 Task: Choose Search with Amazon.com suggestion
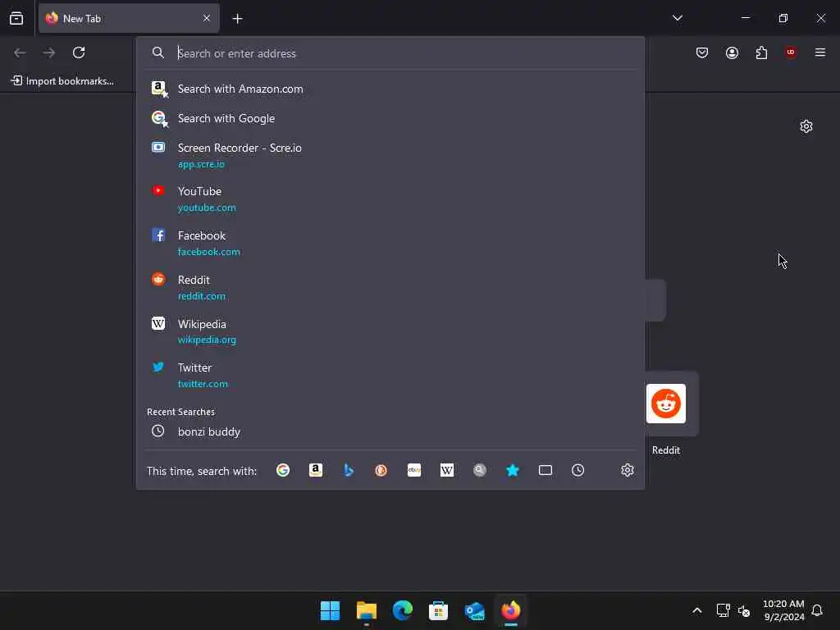390,89
